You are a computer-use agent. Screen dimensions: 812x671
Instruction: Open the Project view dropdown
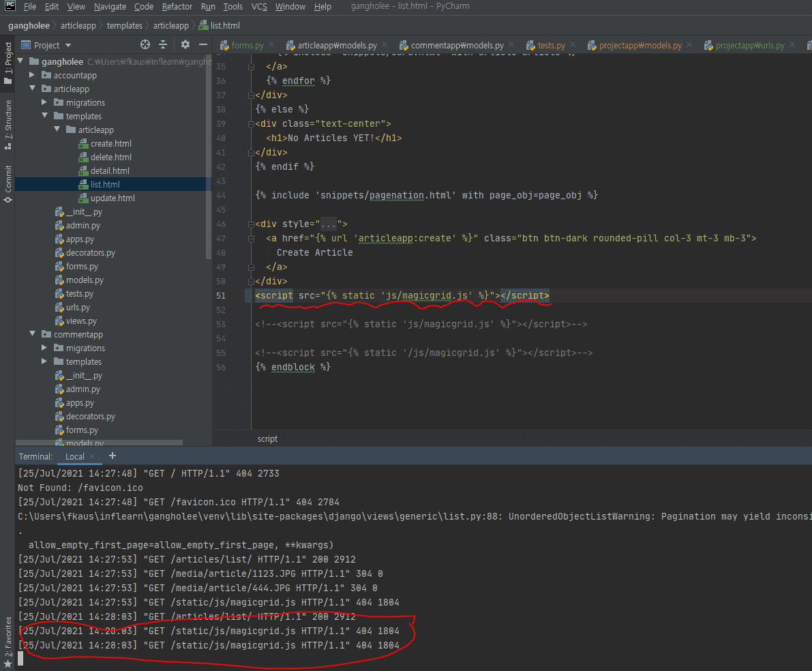point(67,46)
